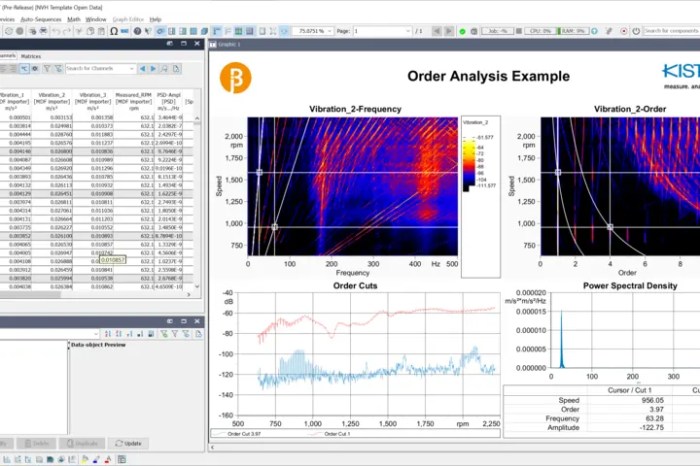The image size is (700, 466).
Task: Open the help question mark icon
Action: (x=138, y=31)
